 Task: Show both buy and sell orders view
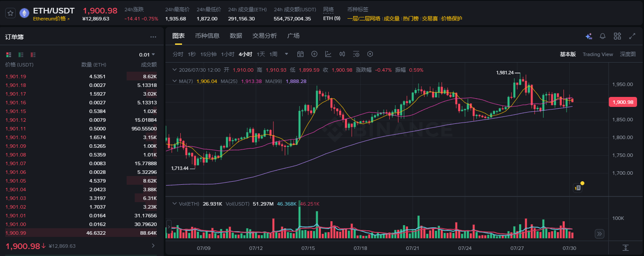pyautogui.click(x=9, y=55)
